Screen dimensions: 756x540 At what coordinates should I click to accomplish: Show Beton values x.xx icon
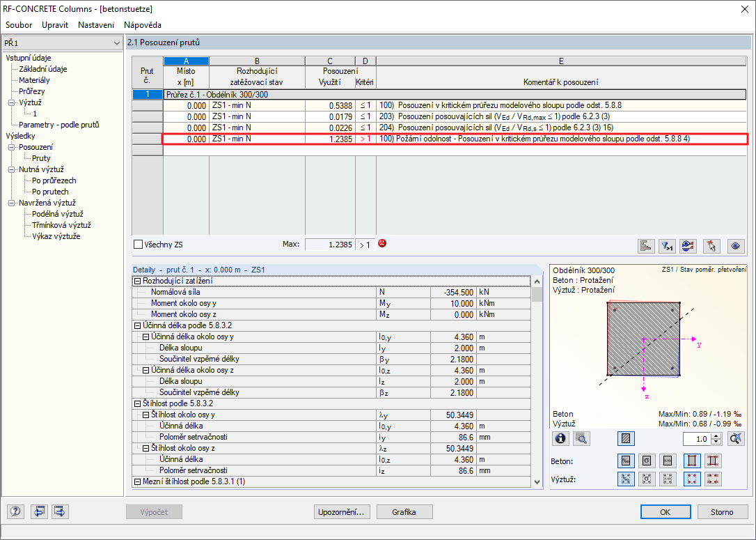coord(668,461)
